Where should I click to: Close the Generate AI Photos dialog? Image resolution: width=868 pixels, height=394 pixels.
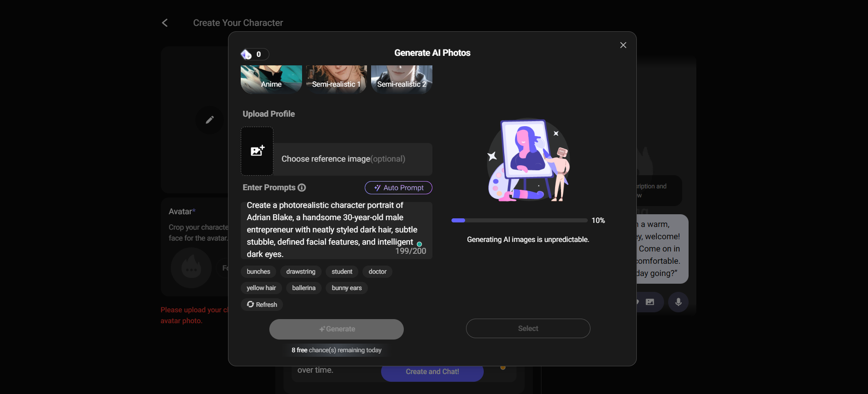click(623, 45)
